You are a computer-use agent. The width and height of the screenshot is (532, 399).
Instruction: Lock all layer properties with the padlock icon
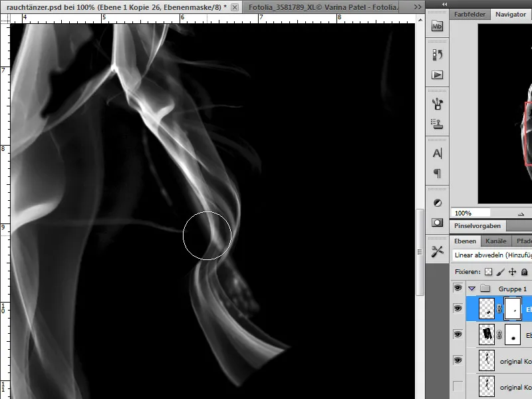pos(523,271)
